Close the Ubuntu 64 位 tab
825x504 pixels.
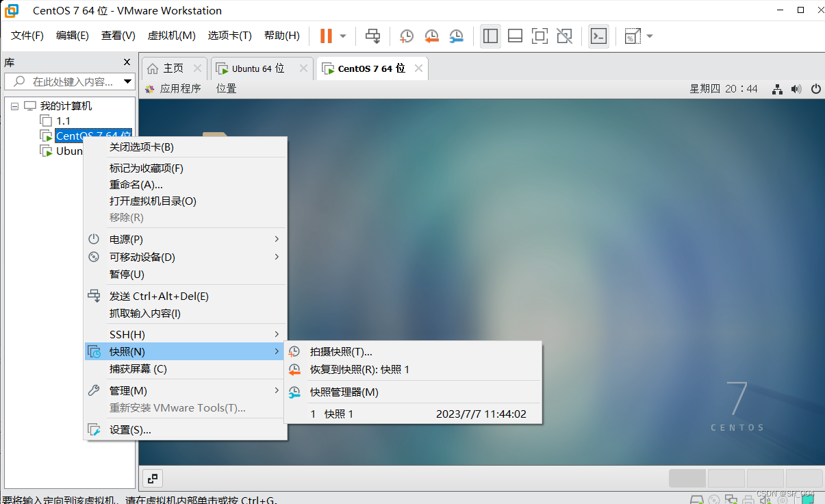tap(303, 68)
